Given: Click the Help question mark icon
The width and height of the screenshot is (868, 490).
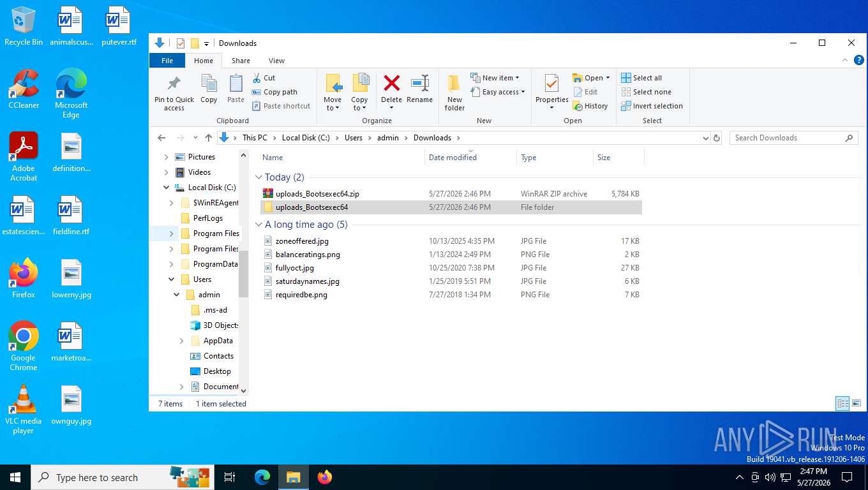Looking at the screenshot, I should pyautogui.click(x=859, y=60).
